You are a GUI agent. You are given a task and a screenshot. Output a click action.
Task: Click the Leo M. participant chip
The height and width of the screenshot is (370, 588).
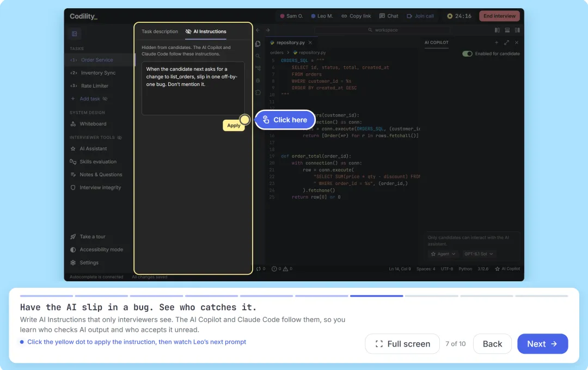(322, 16)
